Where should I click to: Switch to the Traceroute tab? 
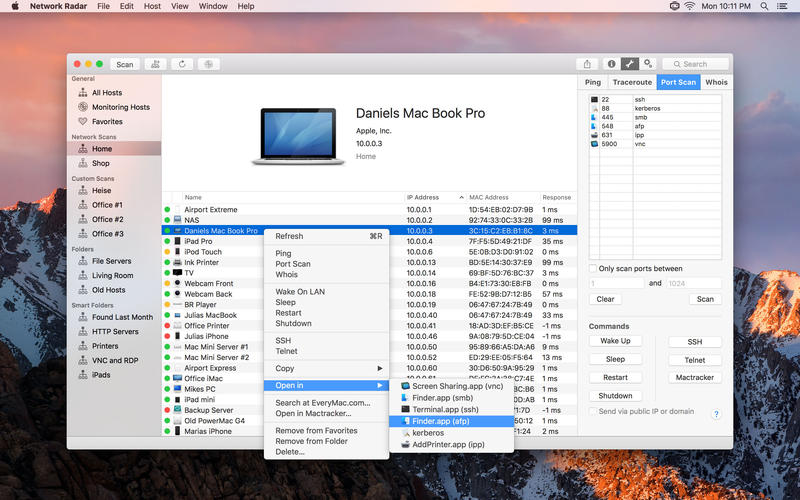(632, 82)
